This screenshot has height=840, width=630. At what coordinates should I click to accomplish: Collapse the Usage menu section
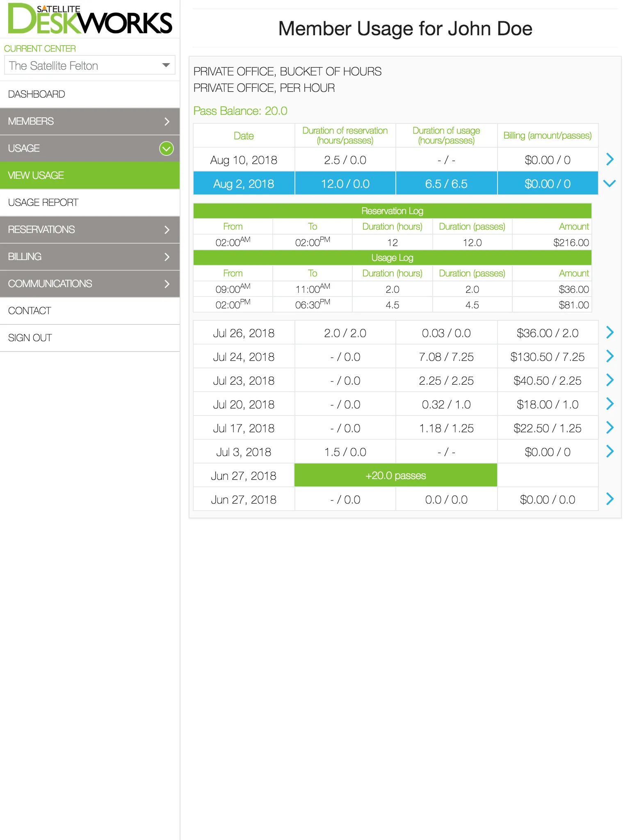(x=90, y=148)
